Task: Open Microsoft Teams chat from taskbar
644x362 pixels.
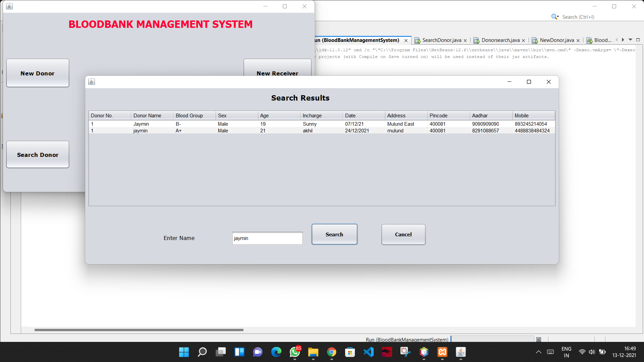Action: [258, 352]
